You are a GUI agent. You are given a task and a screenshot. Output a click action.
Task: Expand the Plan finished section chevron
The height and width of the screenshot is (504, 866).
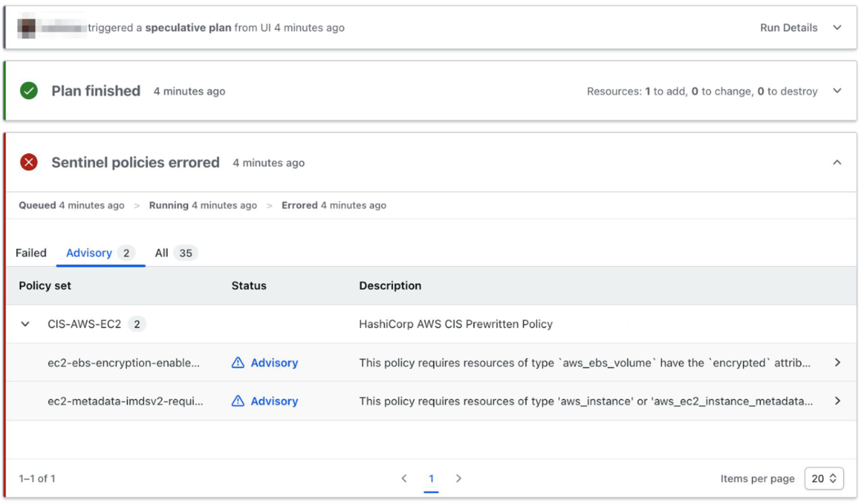(837, 91)
